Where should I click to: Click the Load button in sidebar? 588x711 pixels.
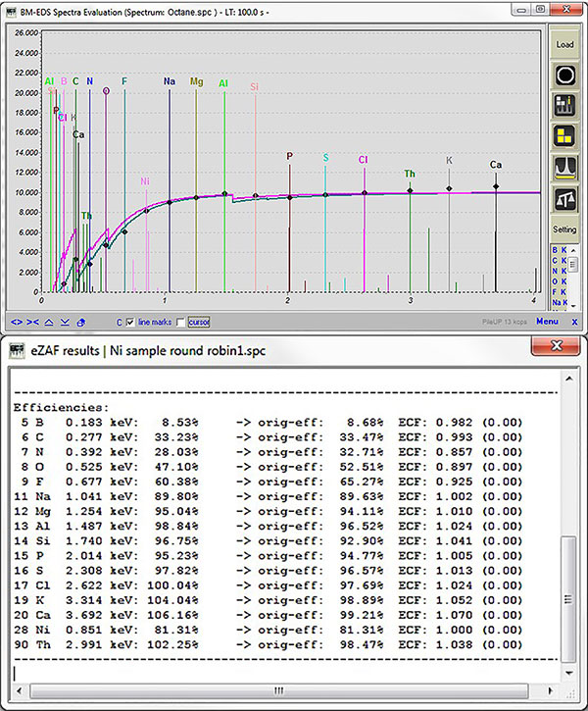click(564, 44)
